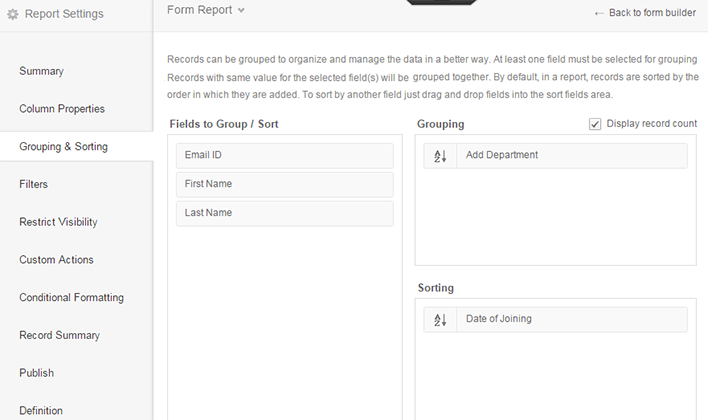Open Restrict Visibility settings
The height and width of the screenshot is (420, 708).
click(x=58, y=222)
